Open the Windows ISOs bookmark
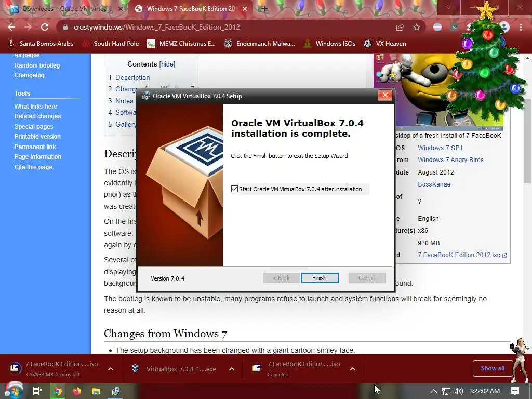This screenshot has height=399, width=532. coord(329,44)
